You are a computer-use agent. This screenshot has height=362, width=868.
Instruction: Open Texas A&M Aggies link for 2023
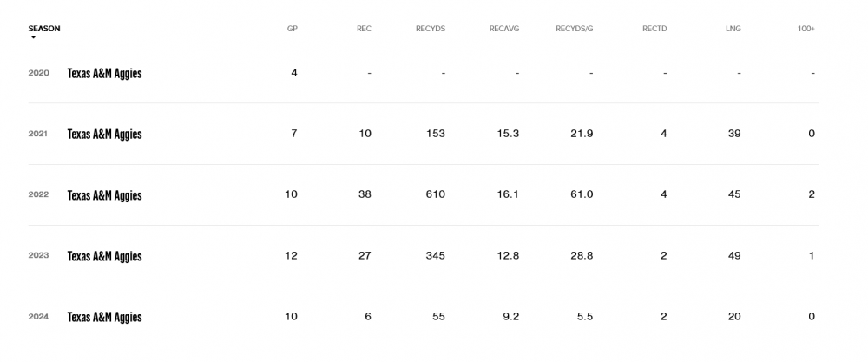104,256
